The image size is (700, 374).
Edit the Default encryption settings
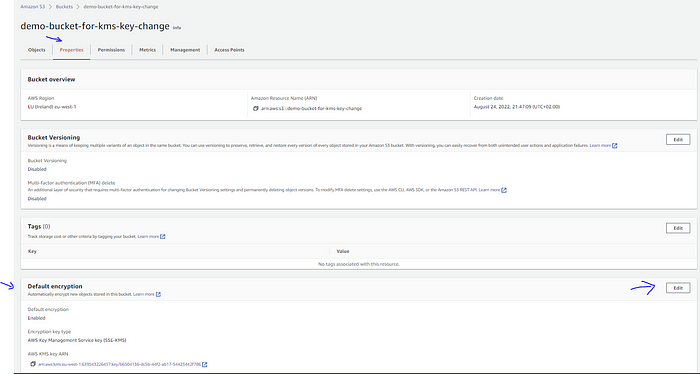[678, 288]
